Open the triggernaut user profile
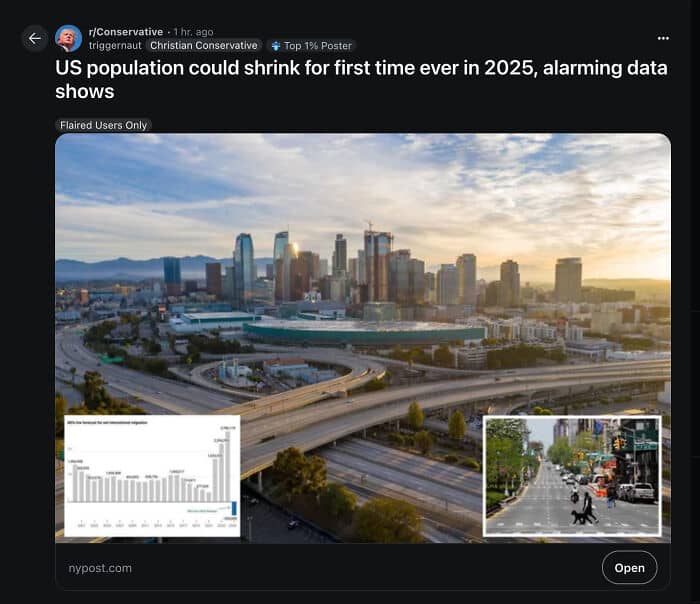Image resolution: width=700 pixels, height=604 pixels. point(115,46)
